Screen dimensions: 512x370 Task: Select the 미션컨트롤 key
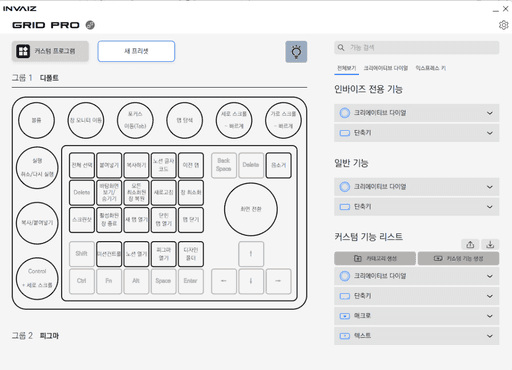coord(109,254)
